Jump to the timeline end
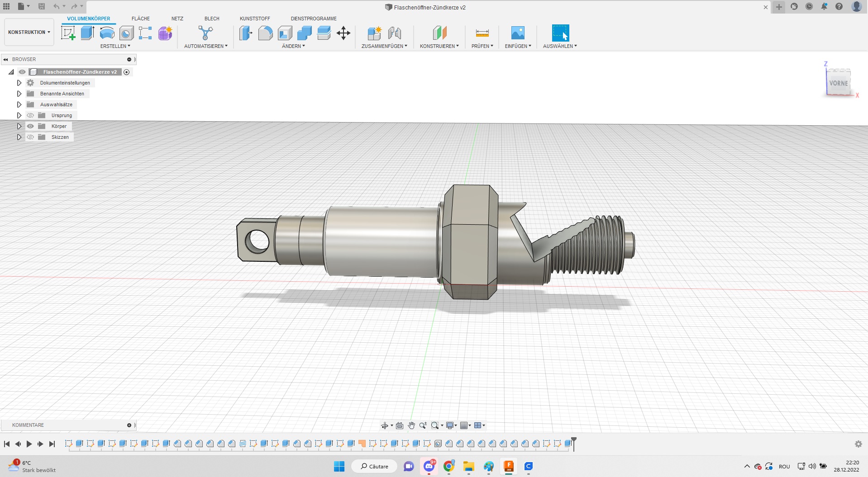 pyautogui.click(x=52, y=444)
